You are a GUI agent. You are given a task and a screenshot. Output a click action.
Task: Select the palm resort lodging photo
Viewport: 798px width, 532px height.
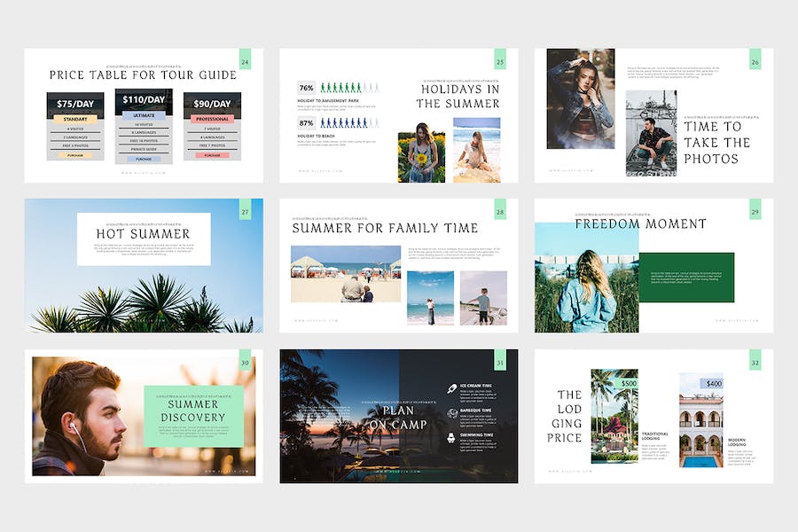614,417
